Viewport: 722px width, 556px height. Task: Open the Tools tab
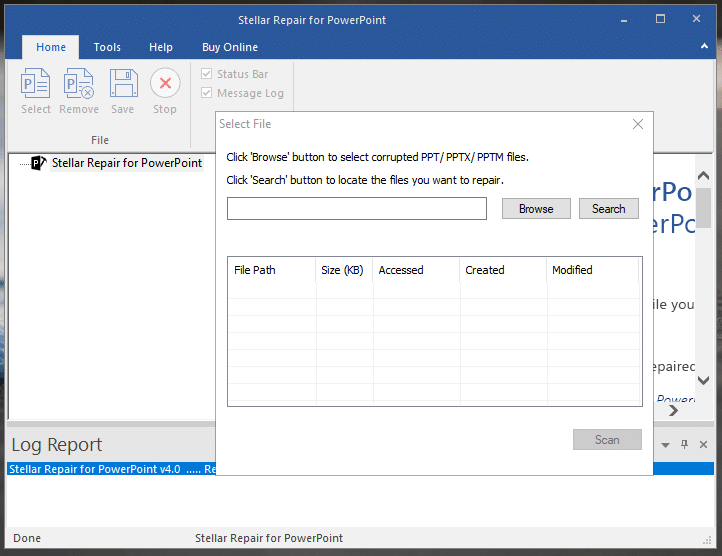(x=107, y=47)
